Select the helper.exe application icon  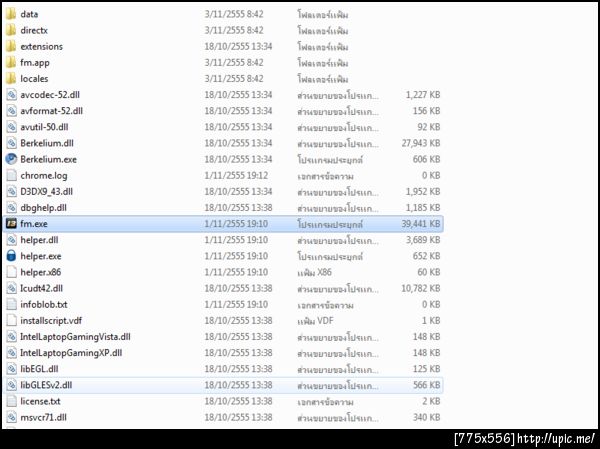pyautogui.click(x=11, y=256)
